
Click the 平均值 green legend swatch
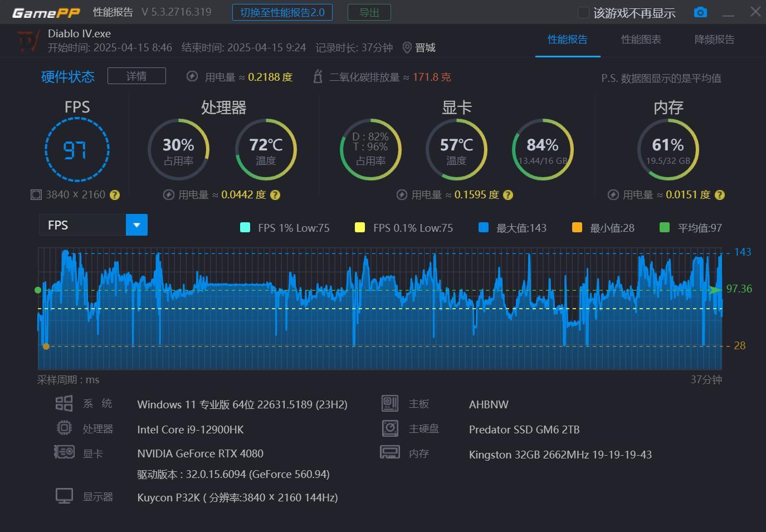(x=665, y=227)
